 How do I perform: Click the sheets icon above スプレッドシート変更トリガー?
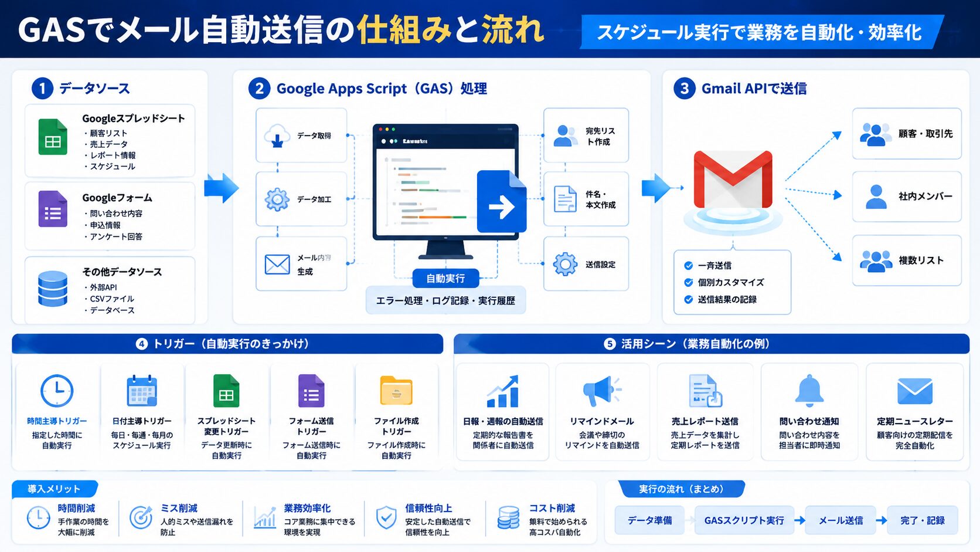[x=226, y=391]
